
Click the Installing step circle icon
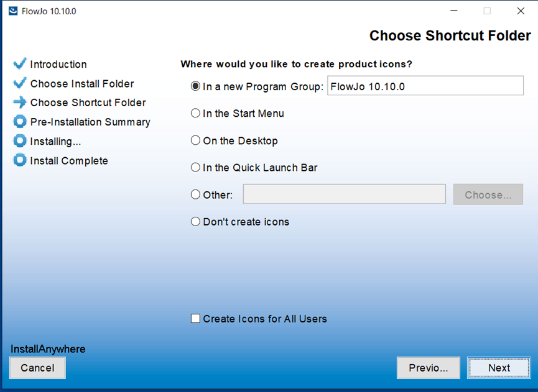pos(19,141)
